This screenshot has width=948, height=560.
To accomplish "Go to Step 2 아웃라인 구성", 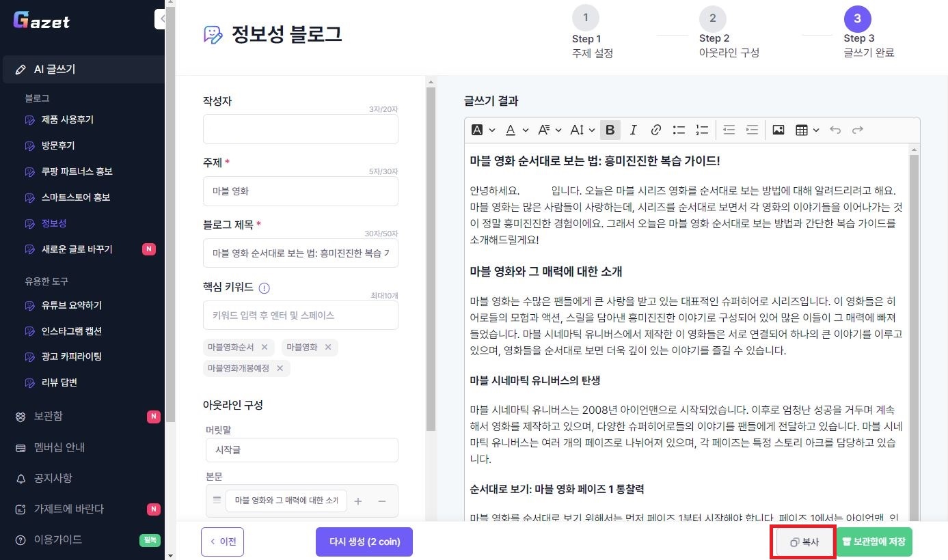I will coord(729,32).
